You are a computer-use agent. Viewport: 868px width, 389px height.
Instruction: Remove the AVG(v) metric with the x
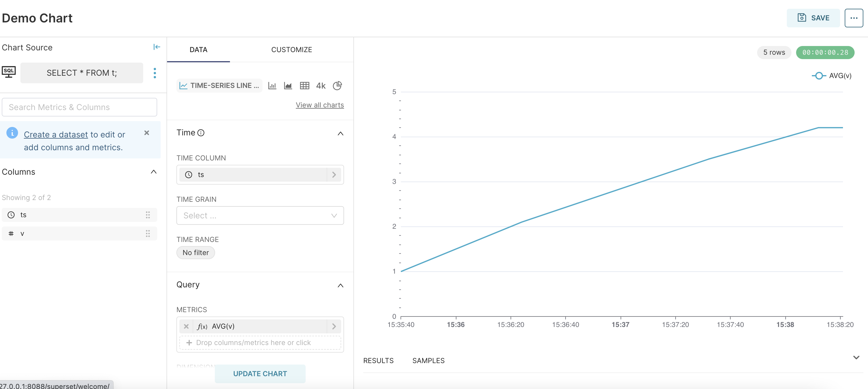coord(186,326)
